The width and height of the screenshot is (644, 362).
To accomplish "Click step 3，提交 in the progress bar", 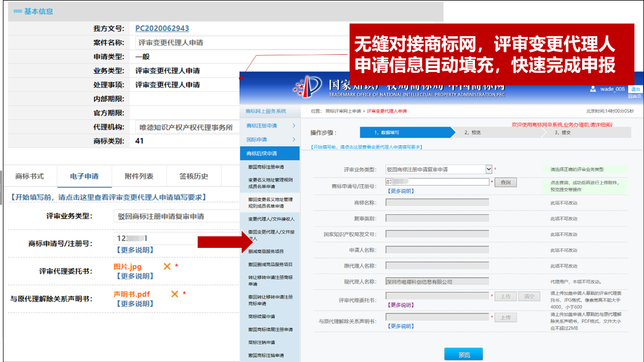I will click(586, 132).
